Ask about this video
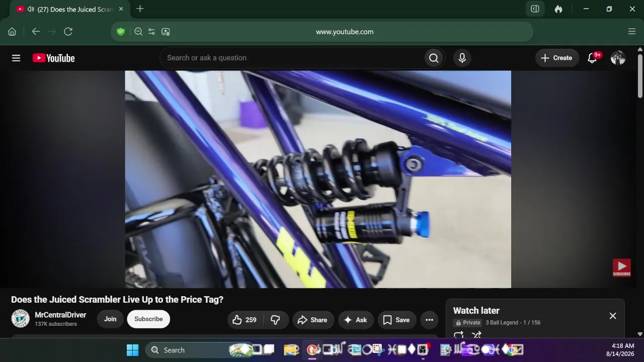The width and height of the screenshot is (644, 362). pos(356,320)
